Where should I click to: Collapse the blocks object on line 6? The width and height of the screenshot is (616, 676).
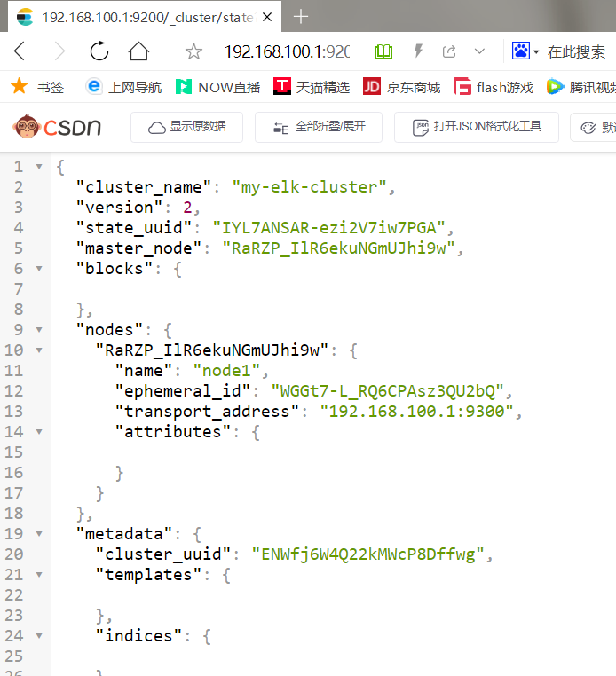point(39,269)
